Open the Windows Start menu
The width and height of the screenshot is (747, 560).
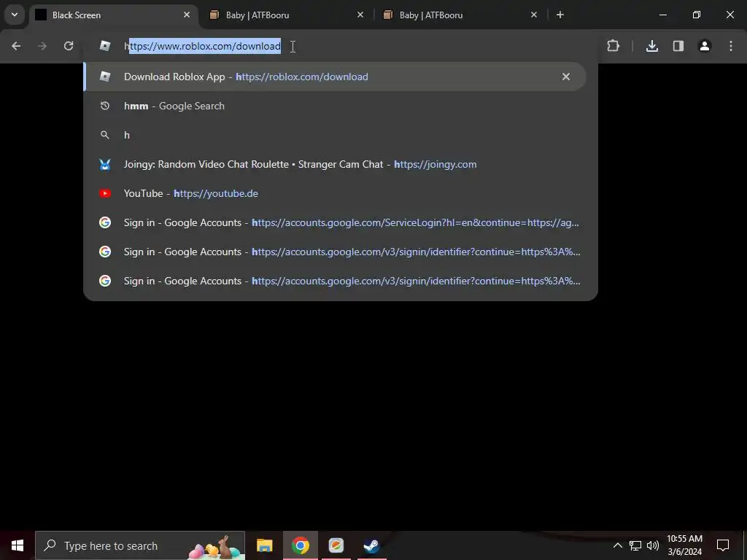pyautogui.click(x=18, y=545)
